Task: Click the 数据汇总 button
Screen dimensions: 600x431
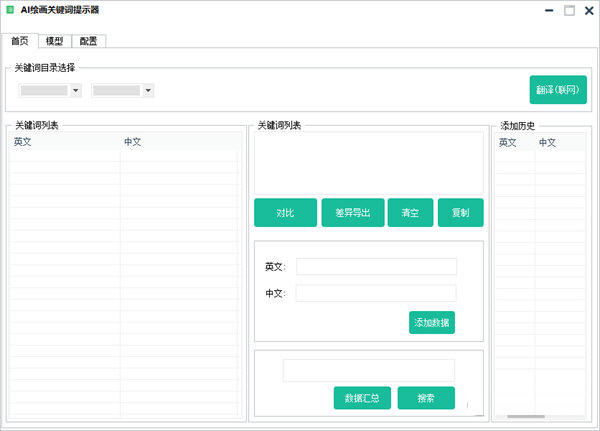Action: pos(362,398)
